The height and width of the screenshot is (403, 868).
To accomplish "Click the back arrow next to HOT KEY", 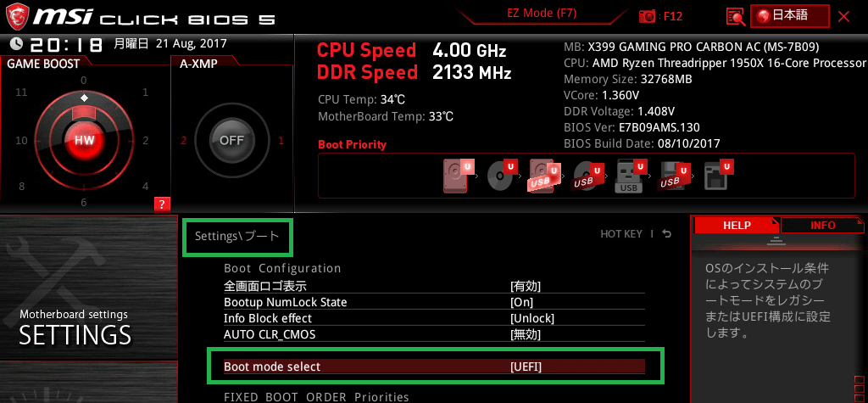I will [667, 234].
